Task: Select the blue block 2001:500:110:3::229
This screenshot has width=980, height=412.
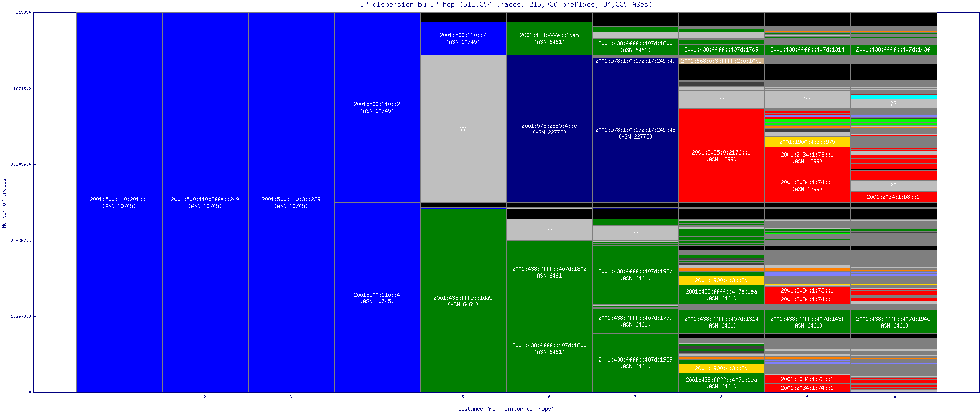Action: coord(291,202)
